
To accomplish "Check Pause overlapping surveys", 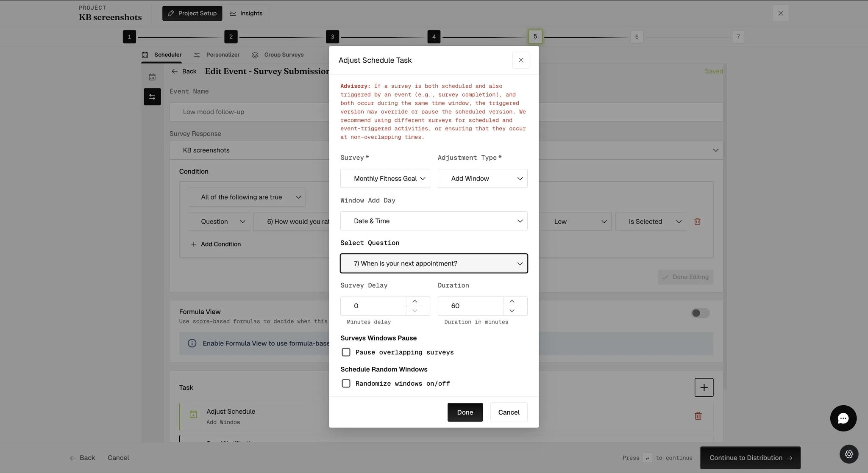I will pos(346,352).
